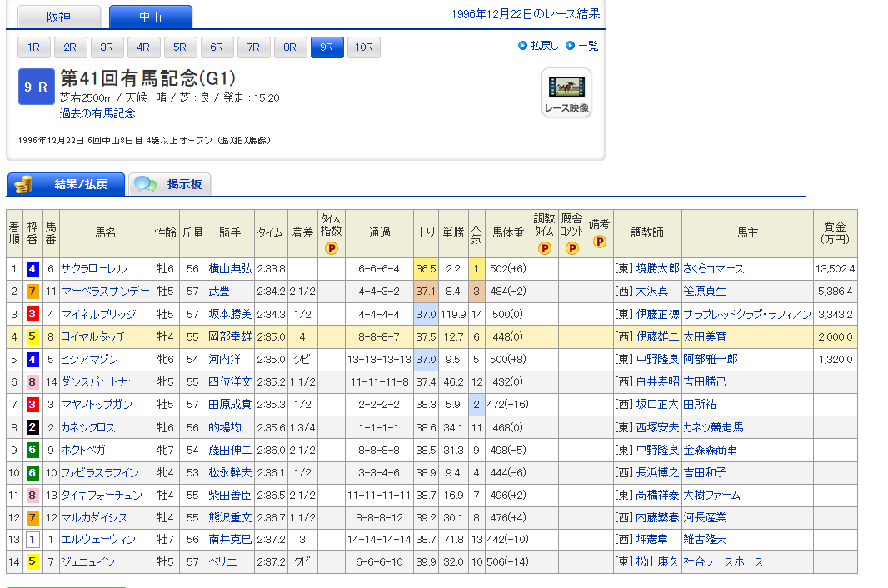Go to race 10R

coord(363,47)
